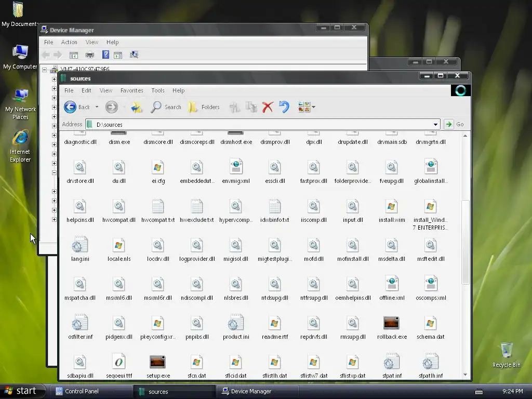Select the locale.nls file icon

tap(119, 245)
